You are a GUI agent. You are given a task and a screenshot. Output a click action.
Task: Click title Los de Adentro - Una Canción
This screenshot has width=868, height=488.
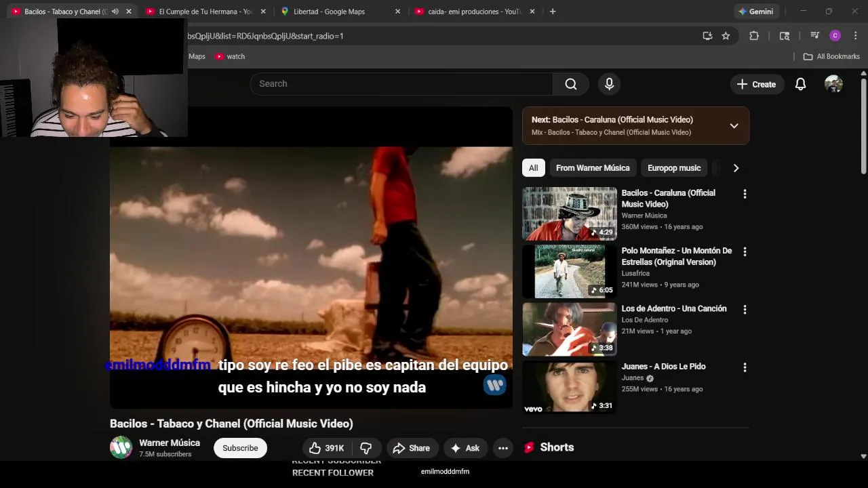pos(674,308)
